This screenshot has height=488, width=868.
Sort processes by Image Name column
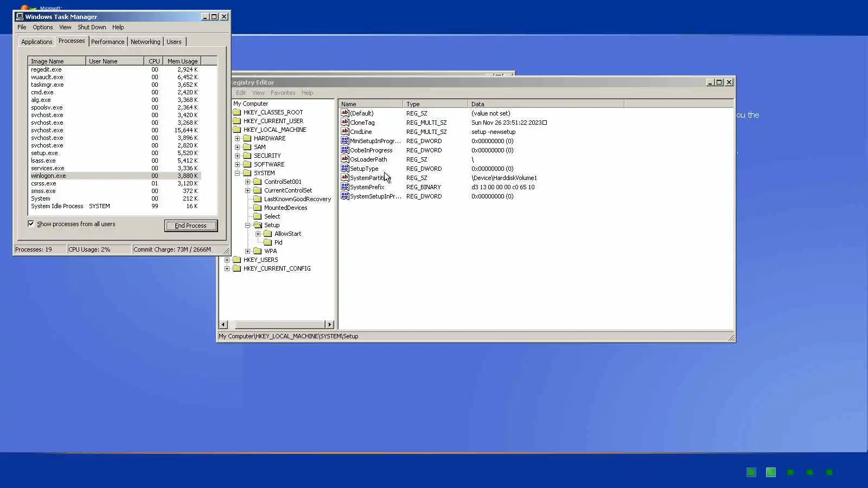(57, 61)
